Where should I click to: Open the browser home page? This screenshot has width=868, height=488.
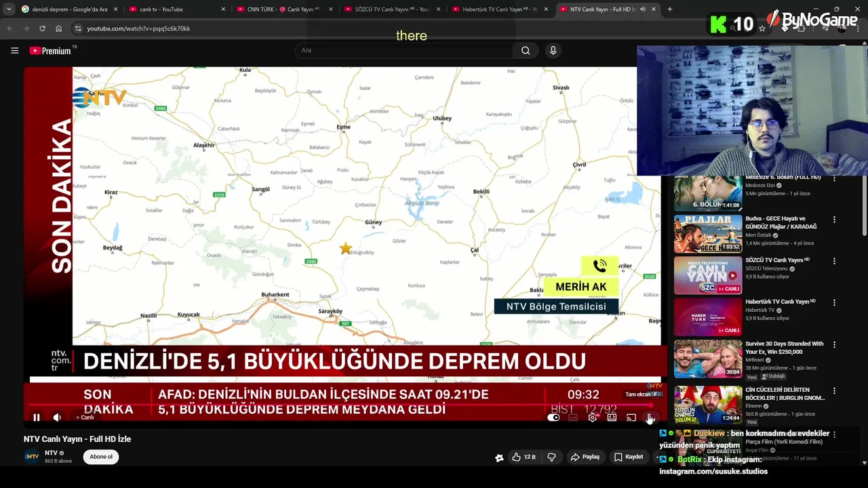(x=59, y=28)
